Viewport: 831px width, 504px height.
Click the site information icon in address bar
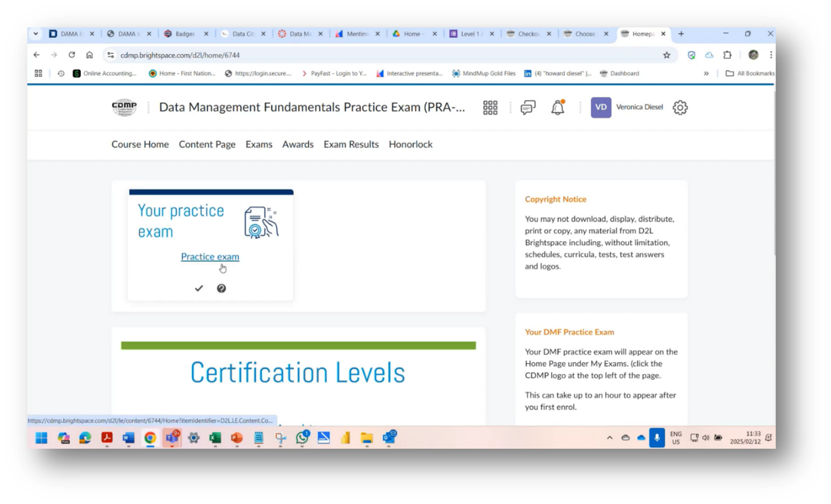111,55
